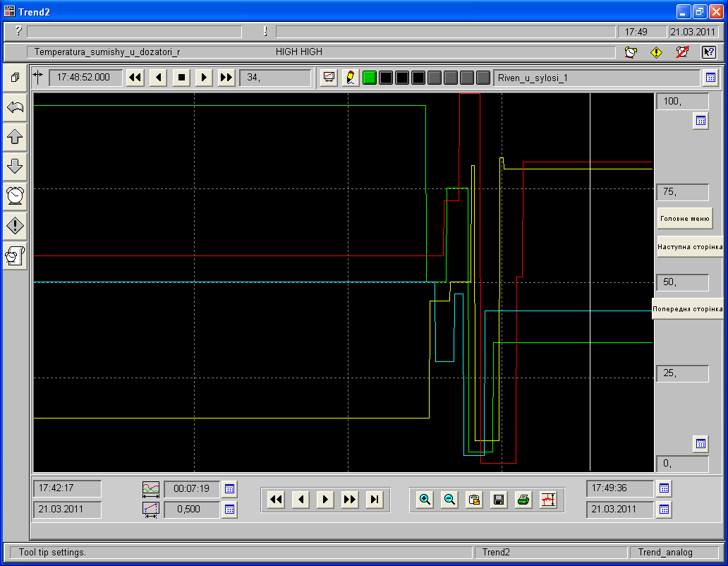Open the picker beside time span 00:07:19

point(229,488)
